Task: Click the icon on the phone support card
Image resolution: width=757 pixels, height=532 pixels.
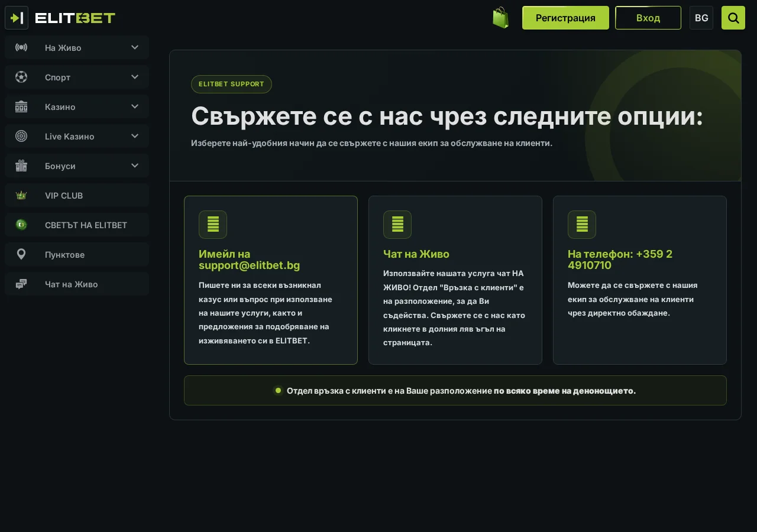Action: point(582,225)
